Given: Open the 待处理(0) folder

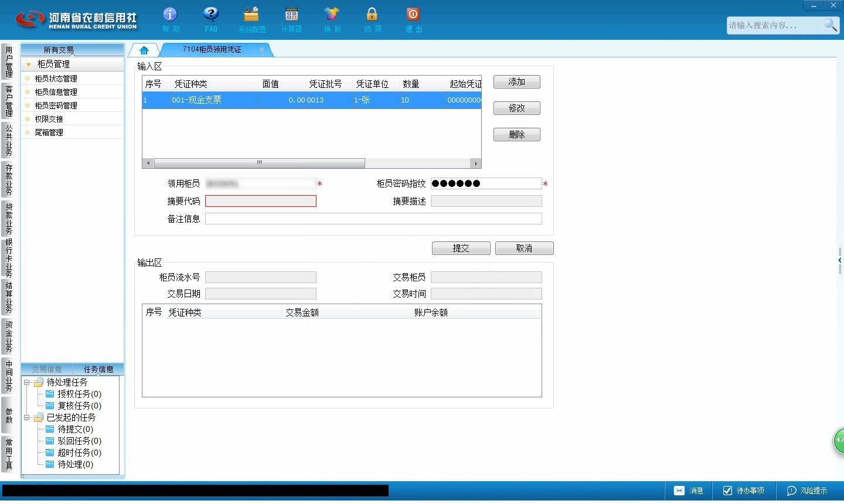Looking at the screenshot, I should [69, 464].
